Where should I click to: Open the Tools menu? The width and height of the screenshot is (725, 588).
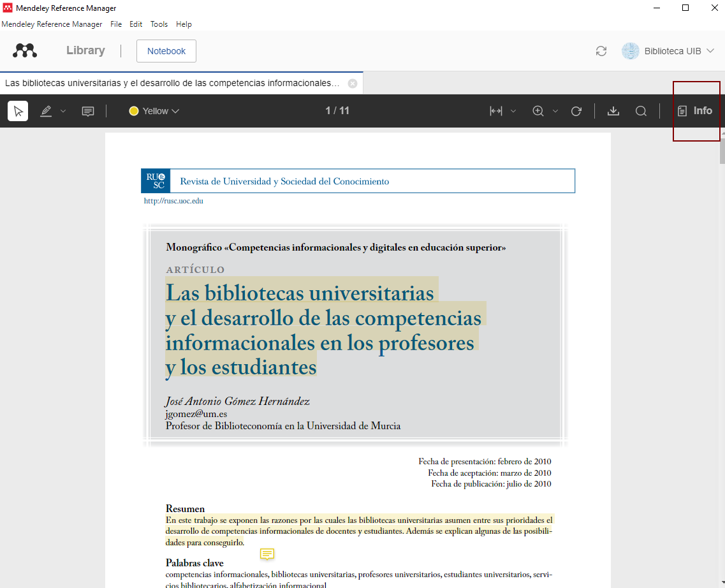point(159,24)
